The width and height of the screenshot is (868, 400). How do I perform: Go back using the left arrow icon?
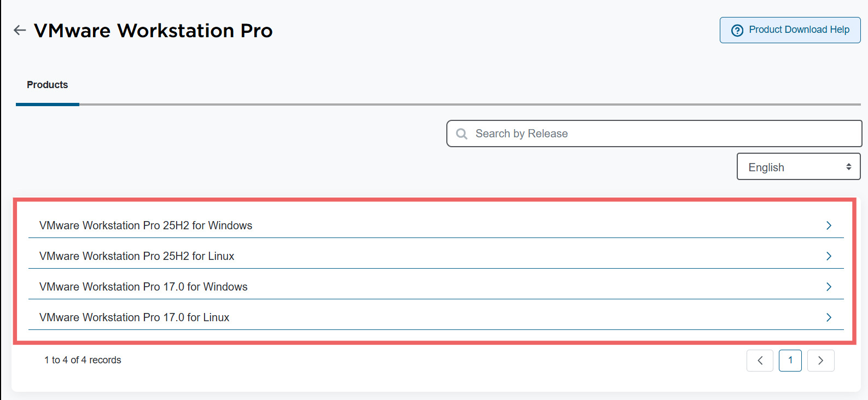(20, 30)
